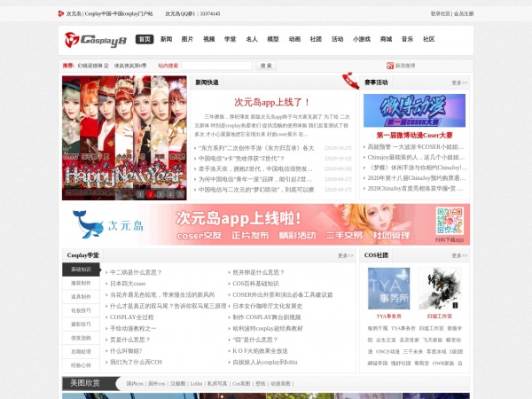Expand 更多 in the Cosplay学堂 section
Viewport: 532px width, 399px height.
345,255
